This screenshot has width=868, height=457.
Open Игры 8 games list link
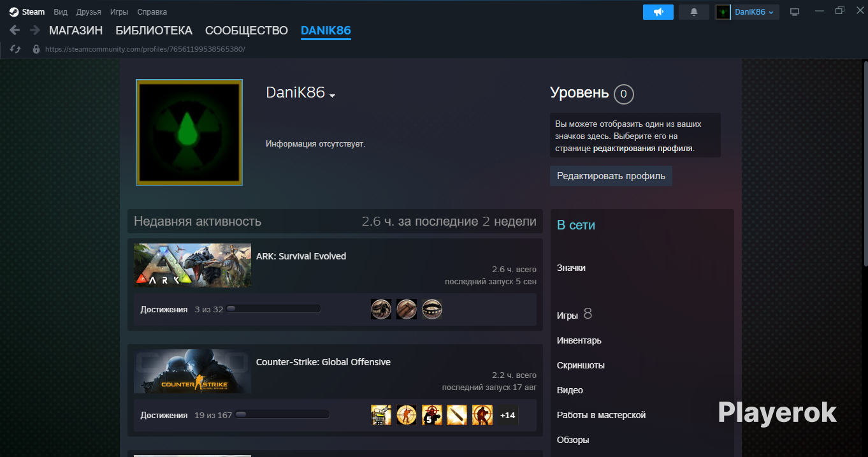[574, 314]
